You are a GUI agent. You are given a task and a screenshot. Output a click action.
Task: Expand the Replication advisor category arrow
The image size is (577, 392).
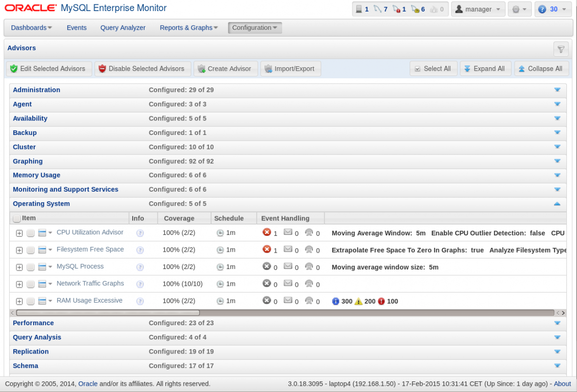pos(557,352)
